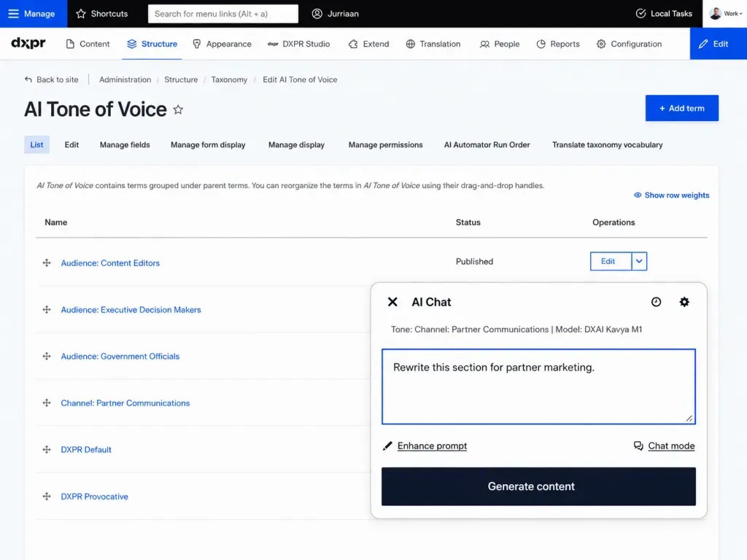This screenshot has width=747, height=560.
Task: Open the Translation menu
Action: point(433,44)
